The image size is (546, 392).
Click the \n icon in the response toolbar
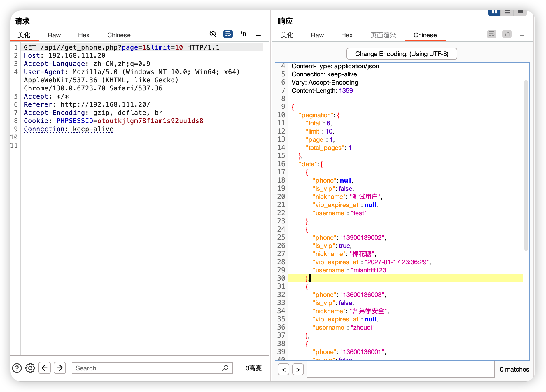pyautogui.click(x=507, y=34)
